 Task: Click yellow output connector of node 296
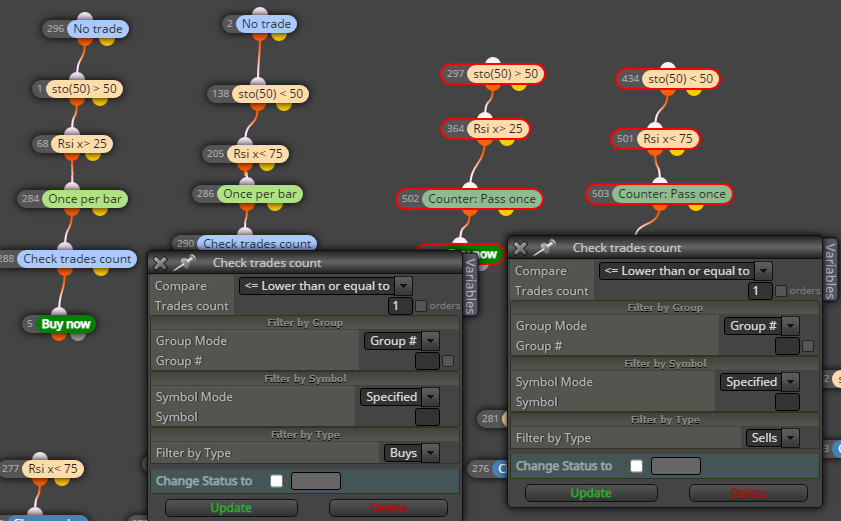point(107,40)
